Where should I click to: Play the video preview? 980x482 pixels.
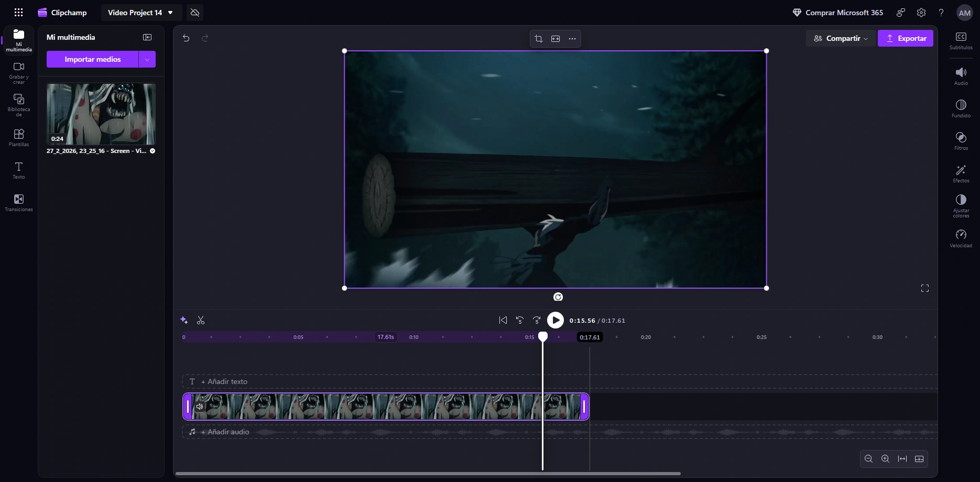pyautogui.click(x=556, y=320)
